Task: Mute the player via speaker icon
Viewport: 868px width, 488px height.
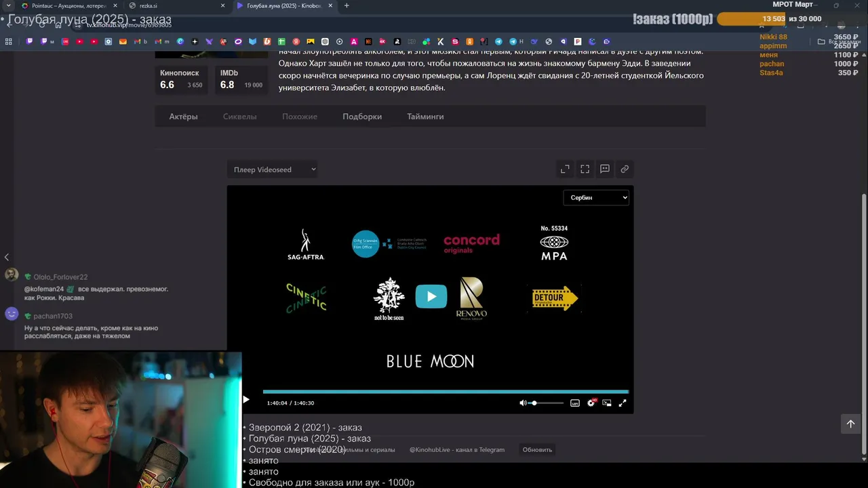Action: tap(523, 403)
